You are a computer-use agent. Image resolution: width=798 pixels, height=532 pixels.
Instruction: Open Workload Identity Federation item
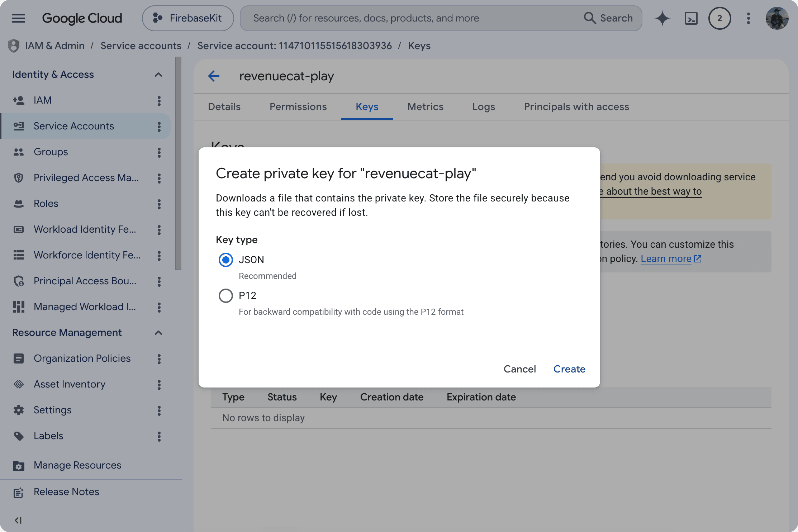point(85,229)
